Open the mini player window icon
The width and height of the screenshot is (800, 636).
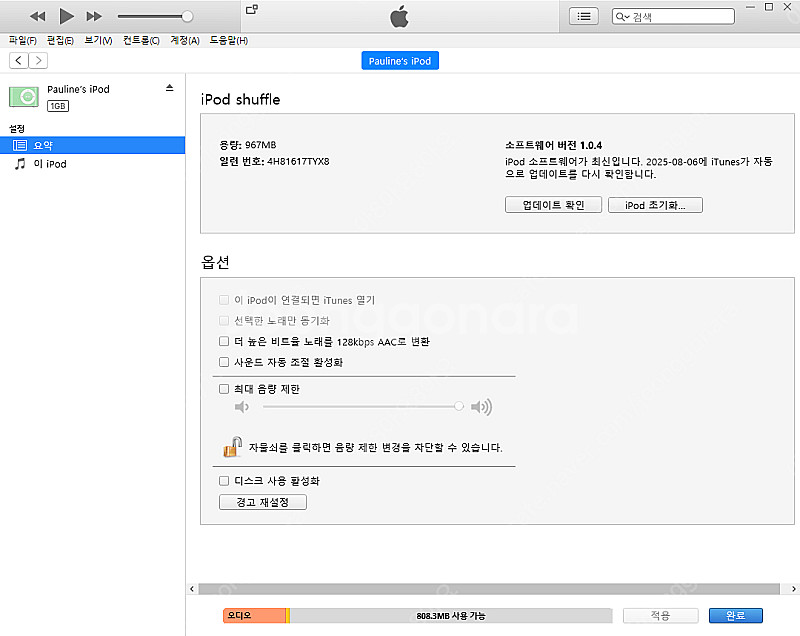(x=252, y=9)
